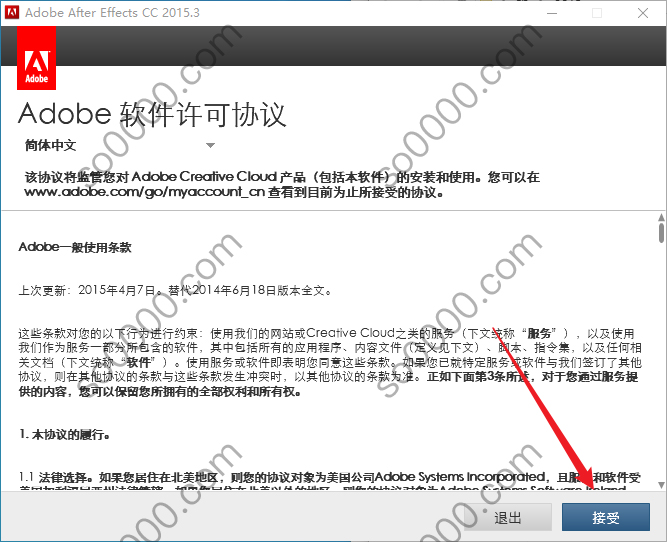Viewport: 667px width, 542px height.
Task: Minimize the installer window
Action: [552, 13]
